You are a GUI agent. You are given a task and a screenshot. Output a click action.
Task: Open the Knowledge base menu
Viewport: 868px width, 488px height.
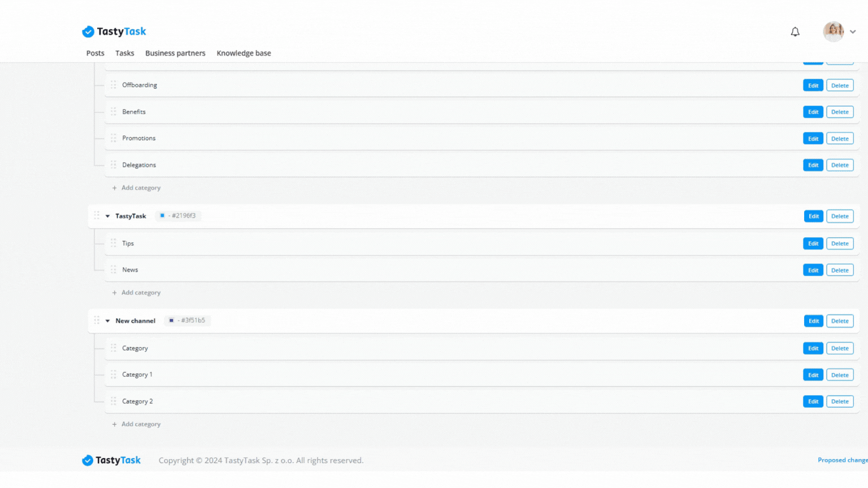coord(244,53)
